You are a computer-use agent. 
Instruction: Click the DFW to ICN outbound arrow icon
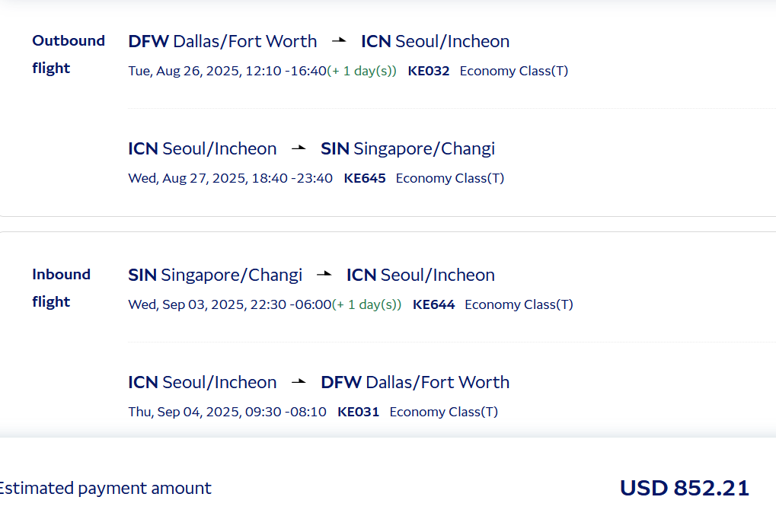pyautogui.click(x=339, y=40)
